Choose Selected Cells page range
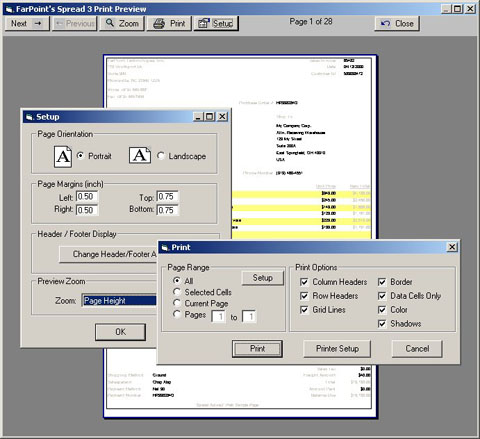Screen dimensions: 480x439 click(x=202, y=292)
